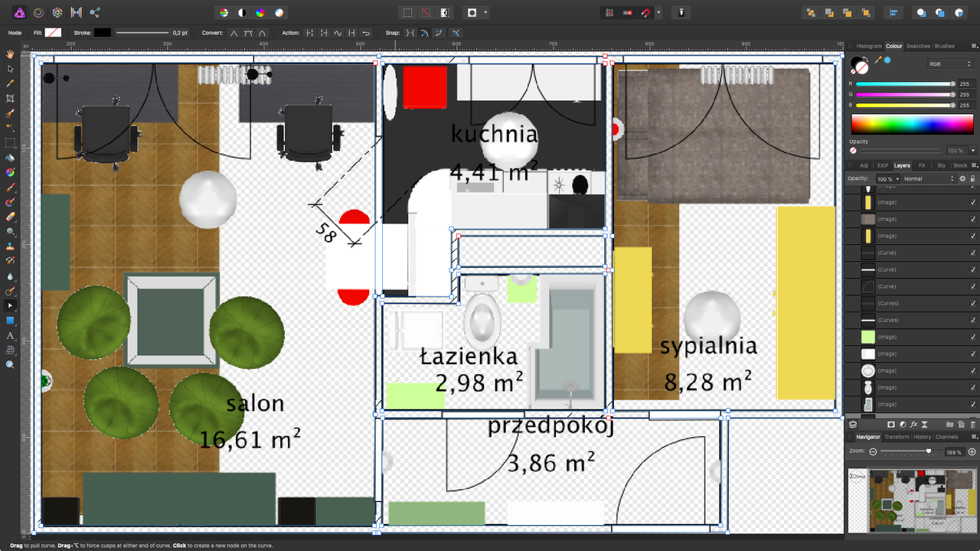
Task: Expand the layer Opacity 100 % dropdown
Action: click(x=887, y=178)
